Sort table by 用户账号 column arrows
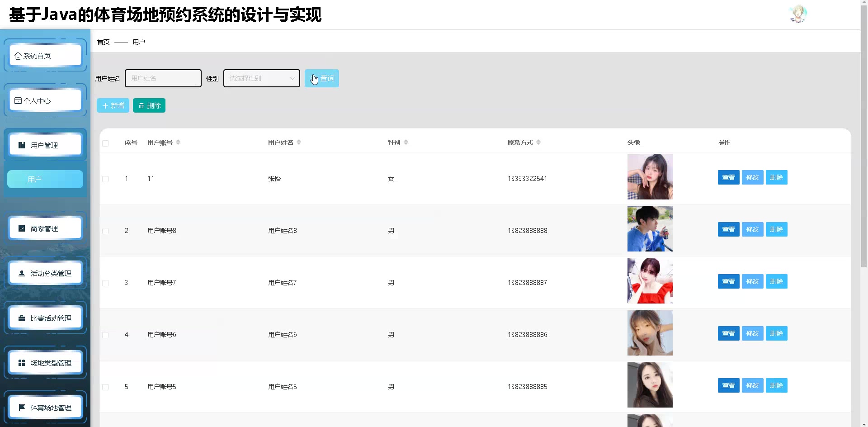Viewport: 868px width, 427px height. [178, 142]
